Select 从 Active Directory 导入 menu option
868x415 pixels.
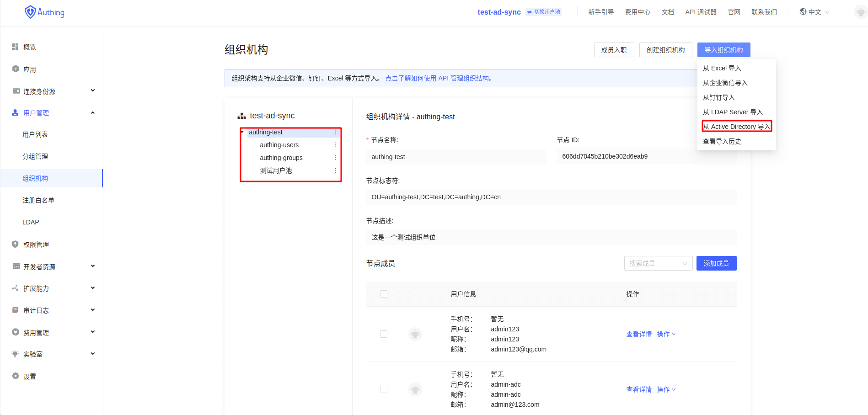tap(736, 127)
